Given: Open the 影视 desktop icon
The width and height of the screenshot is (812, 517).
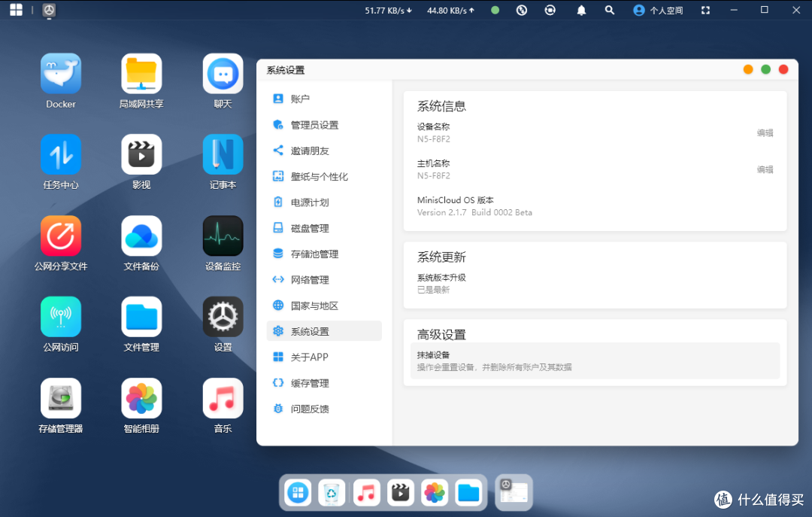Looking at the screenshot, I should tap(141, 154).
